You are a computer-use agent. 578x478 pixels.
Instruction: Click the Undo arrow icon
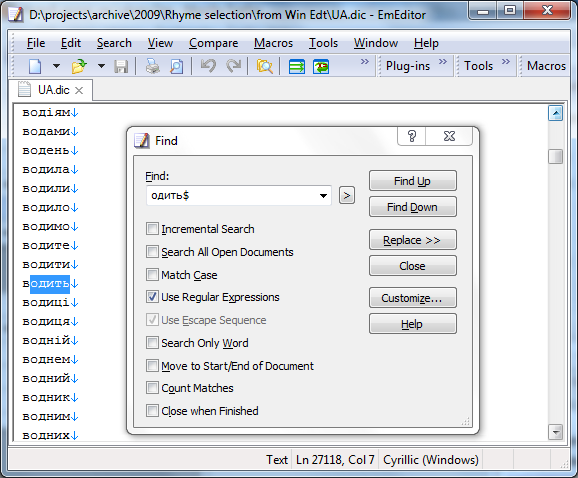point(208,66)
